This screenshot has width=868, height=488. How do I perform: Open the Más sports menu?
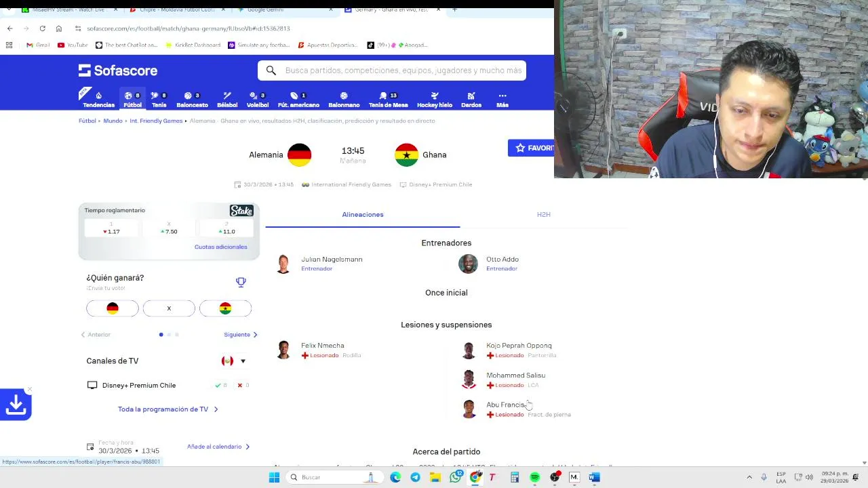502,99
